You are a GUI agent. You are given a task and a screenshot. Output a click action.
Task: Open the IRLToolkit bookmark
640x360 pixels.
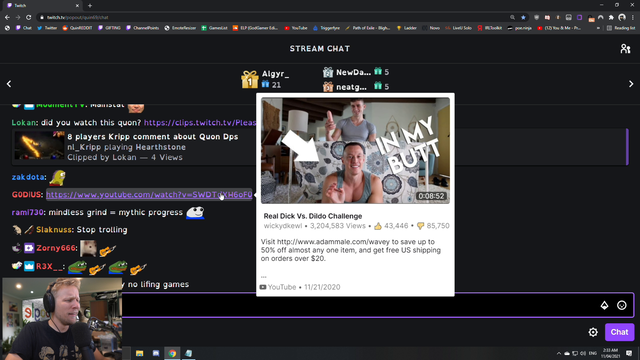tap(489, 28)
